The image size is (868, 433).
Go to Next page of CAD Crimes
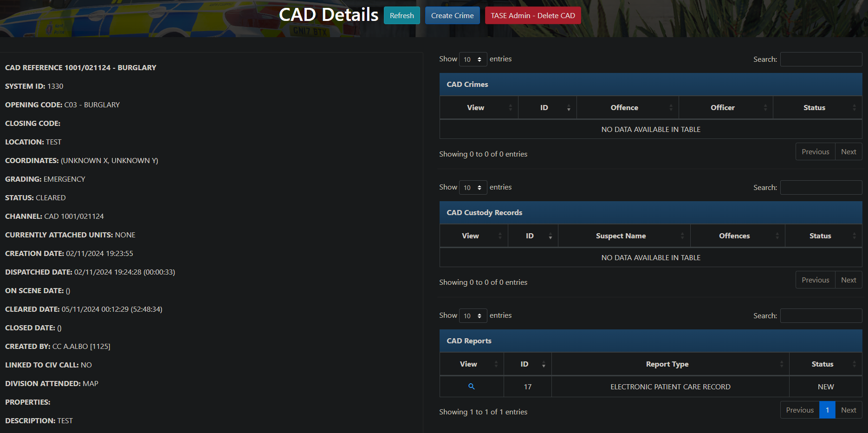[848, 152]
